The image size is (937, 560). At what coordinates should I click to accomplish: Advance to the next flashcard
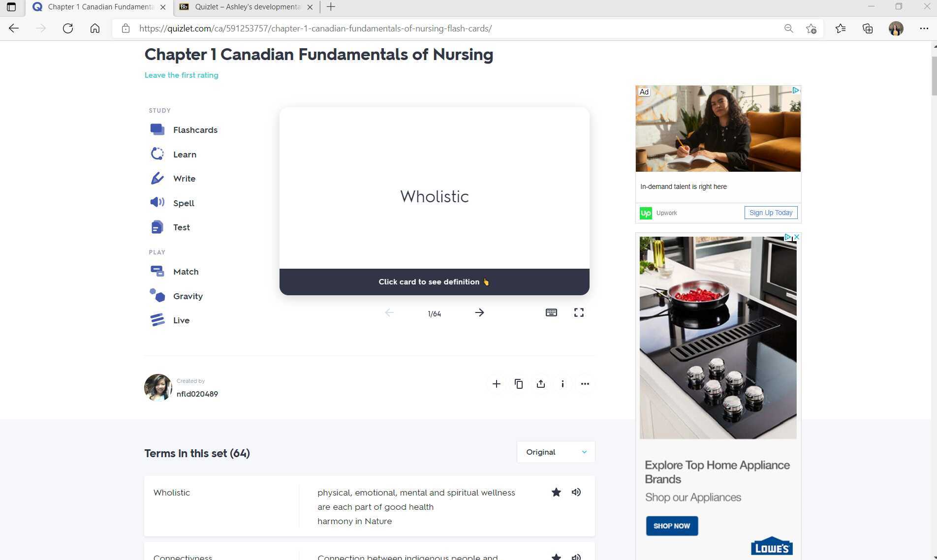tap(479, 312)
